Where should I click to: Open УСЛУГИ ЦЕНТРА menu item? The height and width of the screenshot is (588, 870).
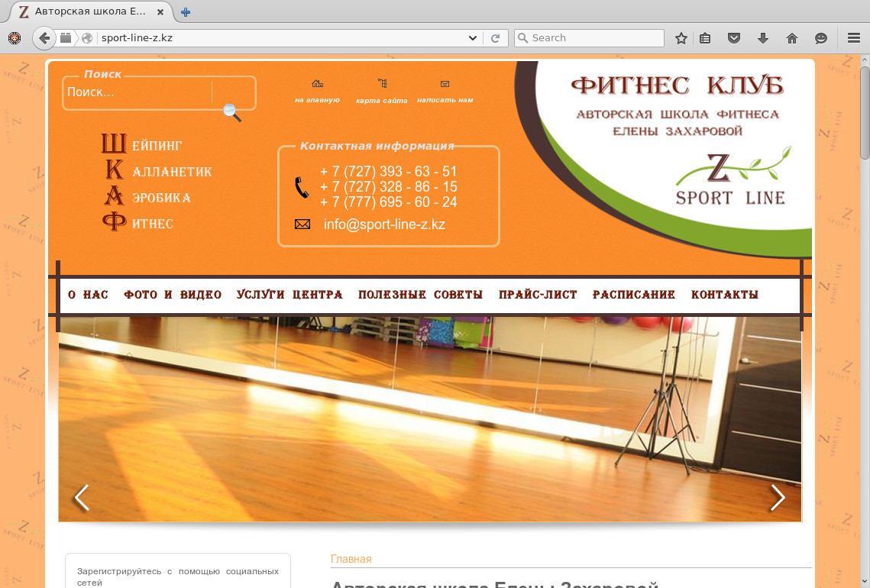[289, 295]
